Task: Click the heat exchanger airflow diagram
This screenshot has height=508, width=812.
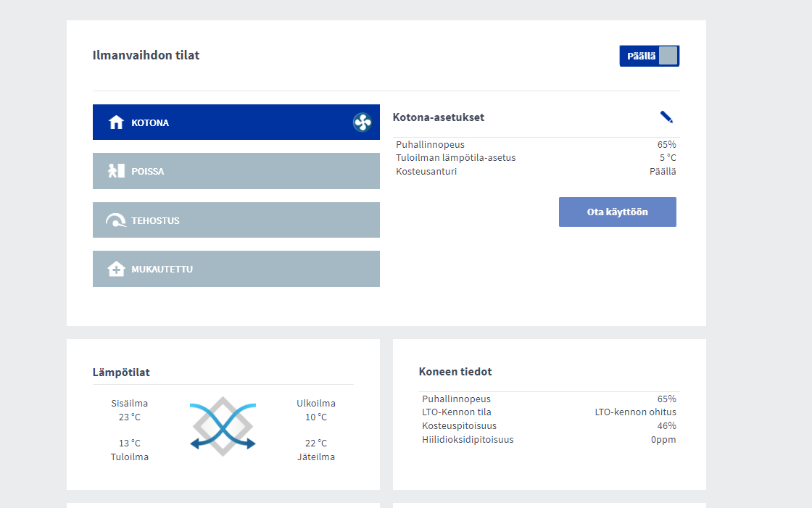Action: click(x=223, y=427)
